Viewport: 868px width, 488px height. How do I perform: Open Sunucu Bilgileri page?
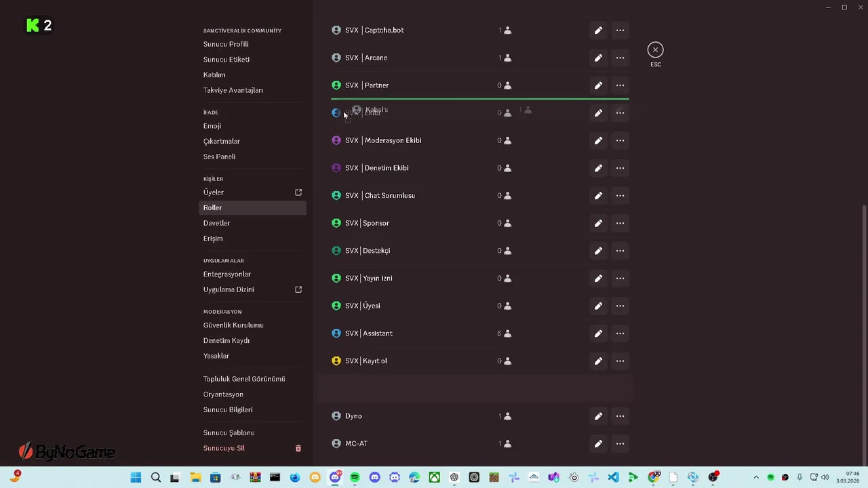(228, 410)
